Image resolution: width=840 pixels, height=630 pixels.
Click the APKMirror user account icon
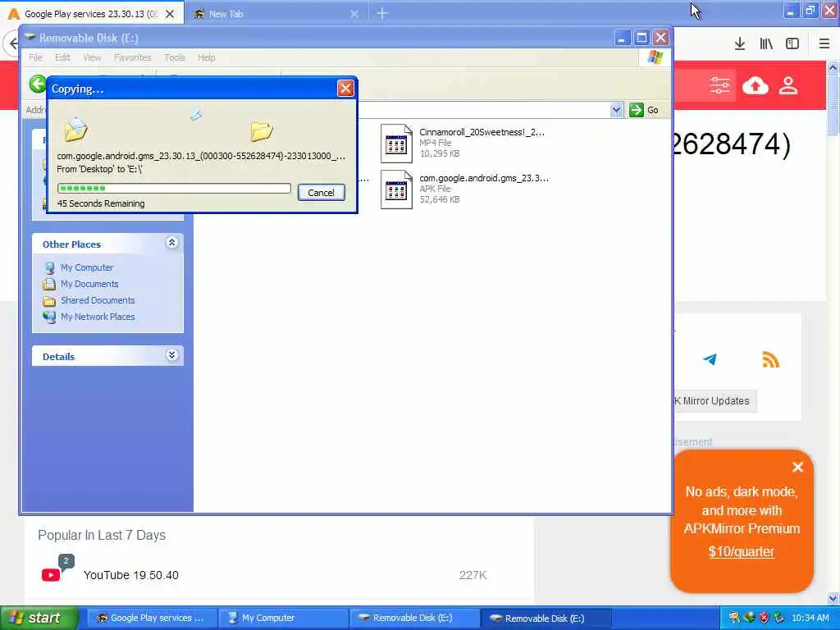[x=788, y=85]
